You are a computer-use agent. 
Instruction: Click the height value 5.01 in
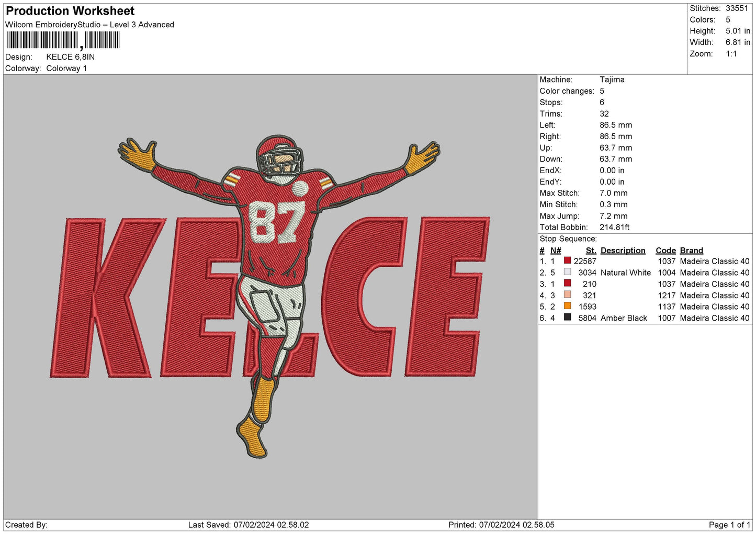(738, 31)
